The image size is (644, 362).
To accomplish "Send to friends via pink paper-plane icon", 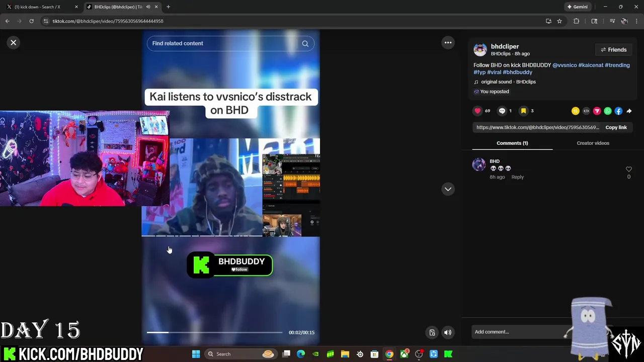I will (597, 111).
